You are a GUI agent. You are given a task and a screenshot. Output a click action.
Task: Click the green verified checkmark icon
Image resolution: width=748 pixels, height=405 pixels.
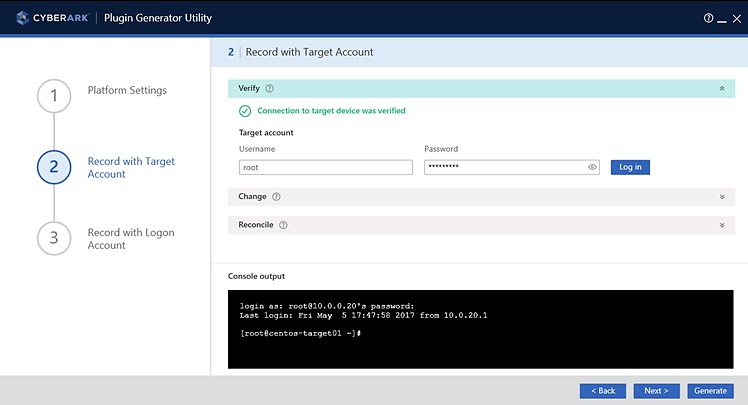point(245,111)
